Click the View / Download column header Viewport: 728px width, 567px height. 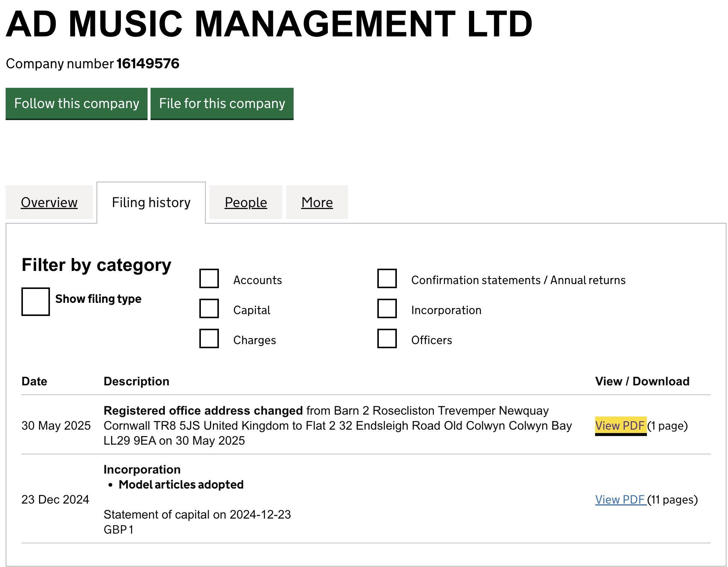[x=642, y=381]
